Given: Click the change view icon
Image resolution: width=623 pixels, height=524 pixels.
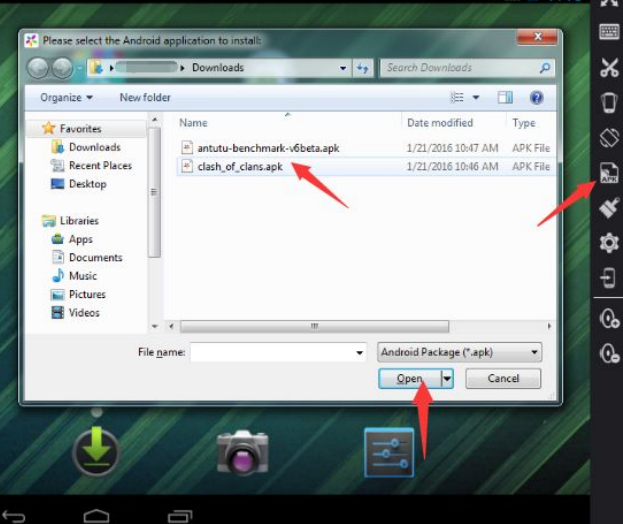Looking at the screenshot, I should pyautogui.click(x=457, y=97).
